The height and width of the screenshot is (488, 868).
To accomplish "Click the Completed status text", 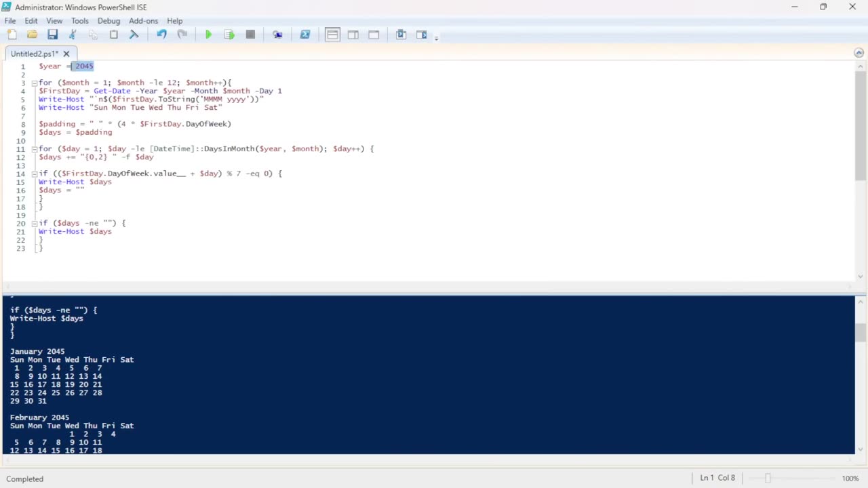I will click(25, 479).
